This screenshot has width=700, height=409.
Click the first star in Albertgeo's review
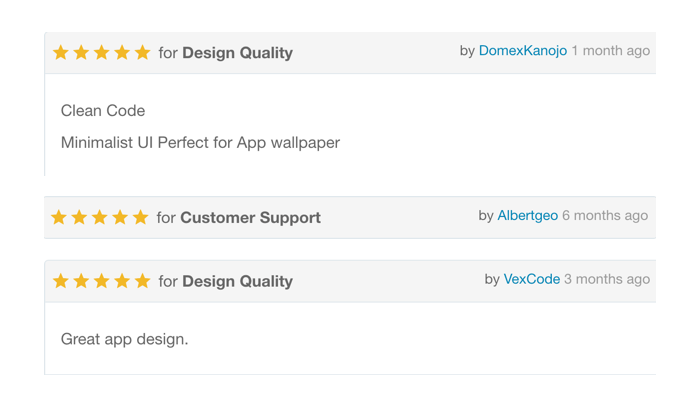point(59,217)
